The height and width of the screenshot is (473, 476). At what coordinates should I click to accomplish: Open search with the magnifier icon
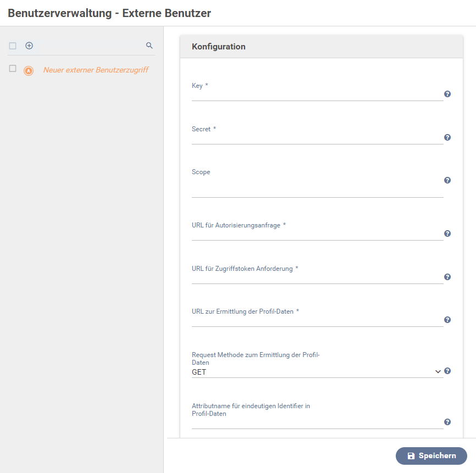pyautogui.click(x=149, y=46)
